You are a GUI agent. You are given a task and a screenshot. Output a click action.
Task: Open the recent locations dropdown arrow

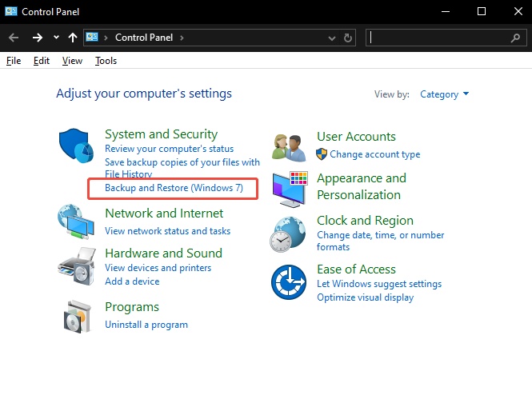tap(56, 38)
